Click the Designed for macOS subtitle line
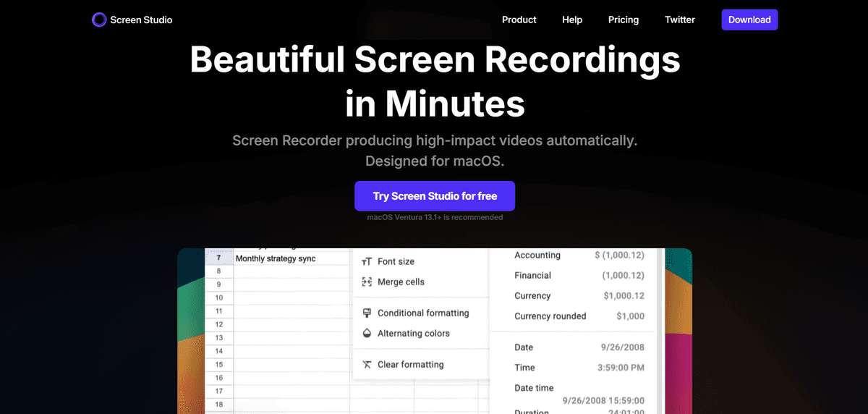The image size is (868, 414). 435,161
